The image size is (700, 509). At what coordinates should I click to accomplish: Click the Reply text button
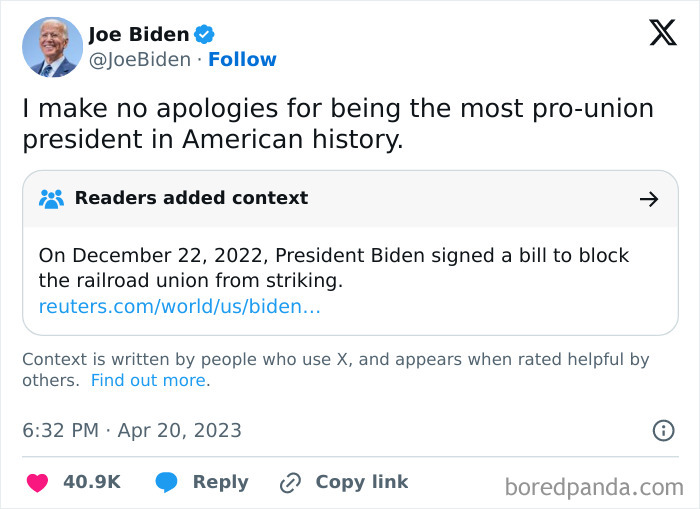pos(220,482)
